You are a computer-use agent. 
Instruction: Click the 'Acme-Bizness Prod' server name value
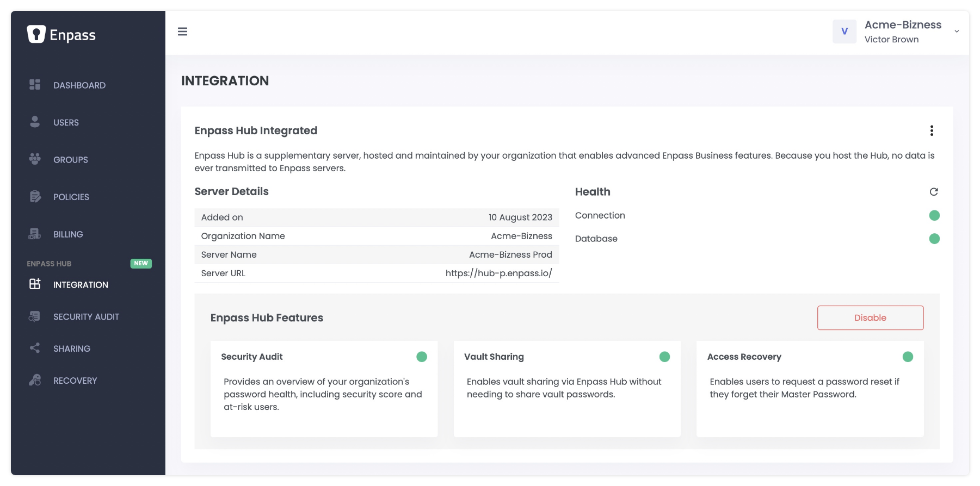(x=510, y=254)
